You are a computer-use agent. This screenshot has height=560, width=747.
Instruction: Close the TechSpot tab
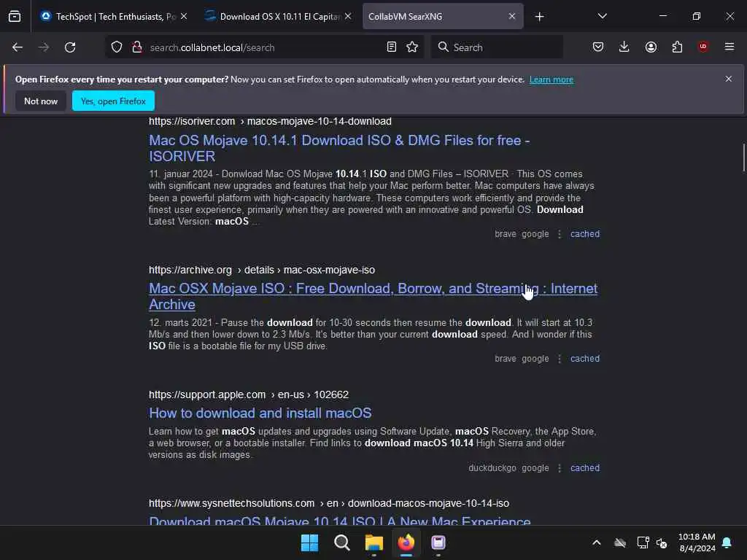(184, 16)
